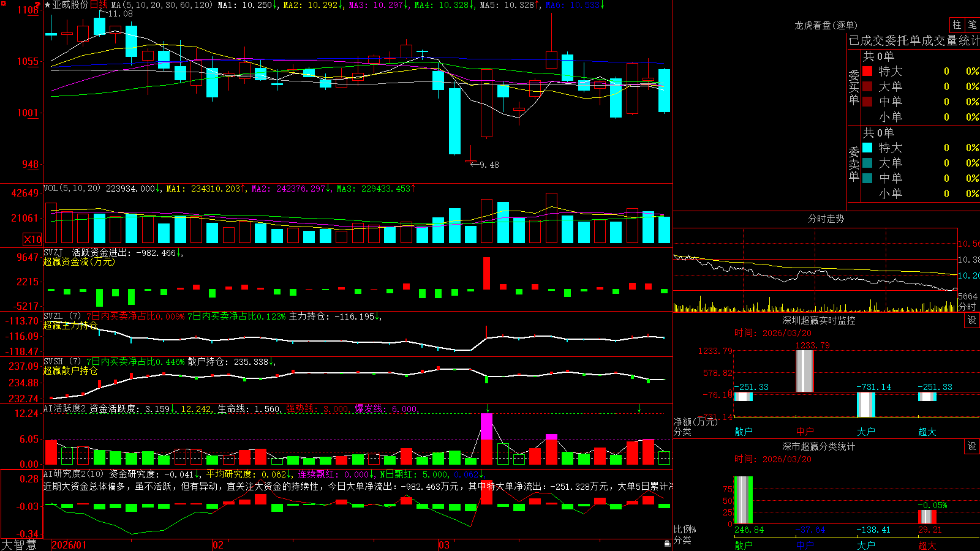This screenshot has height=551, width=980.
Task: Click the 分时 label beside intraday volume
Action: [967, 307]
